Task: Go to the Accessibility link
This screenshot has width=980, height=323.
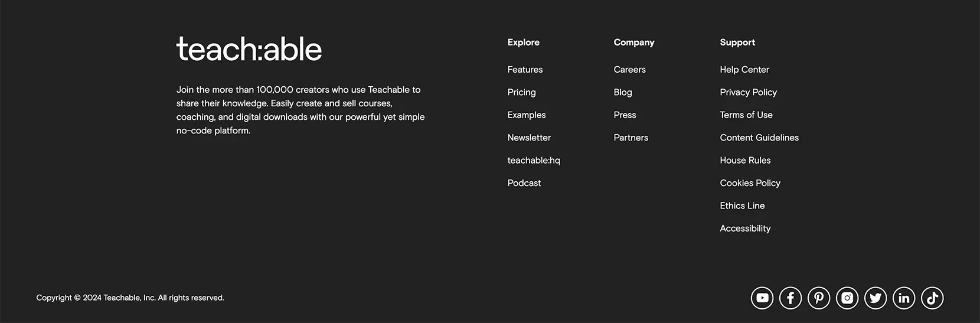Action: tap(745, 229)
